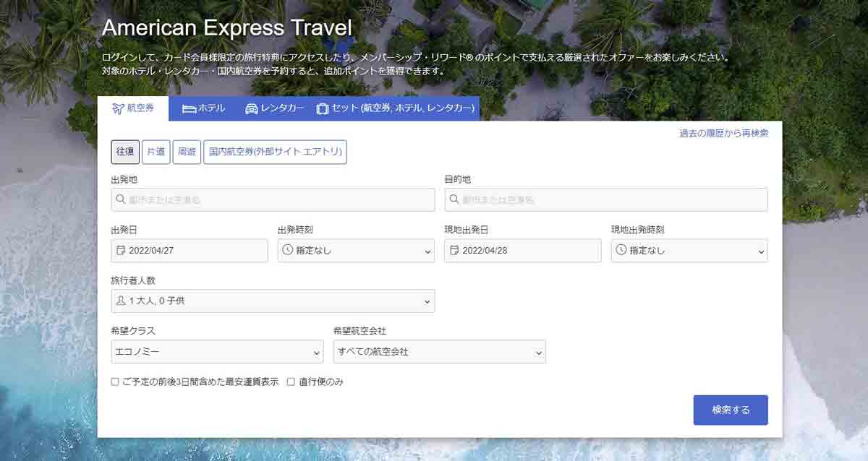
Task: Tick the 直行便のみ checkbox
Action: click(291, 382)
